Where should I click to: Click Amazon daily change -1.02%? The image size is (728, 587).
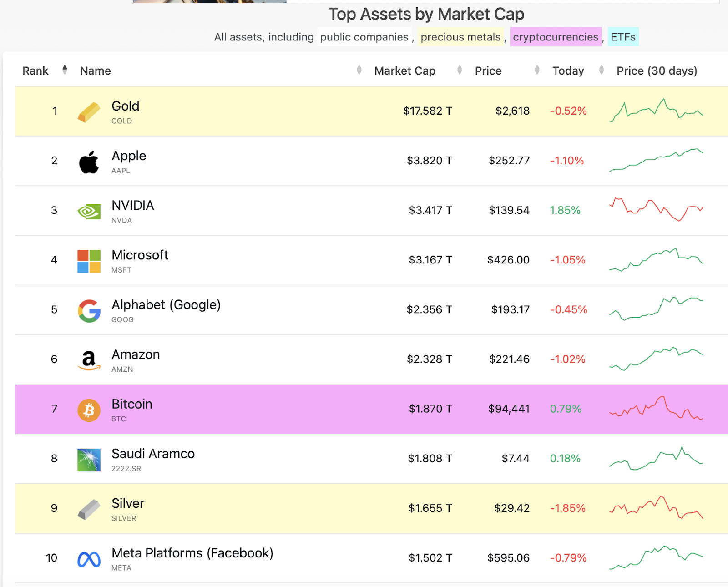(x=567, y=359)
